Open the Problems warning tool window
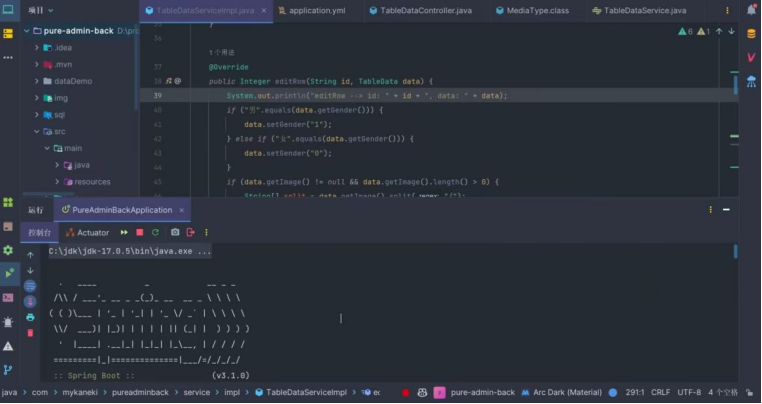 point(8,346)
